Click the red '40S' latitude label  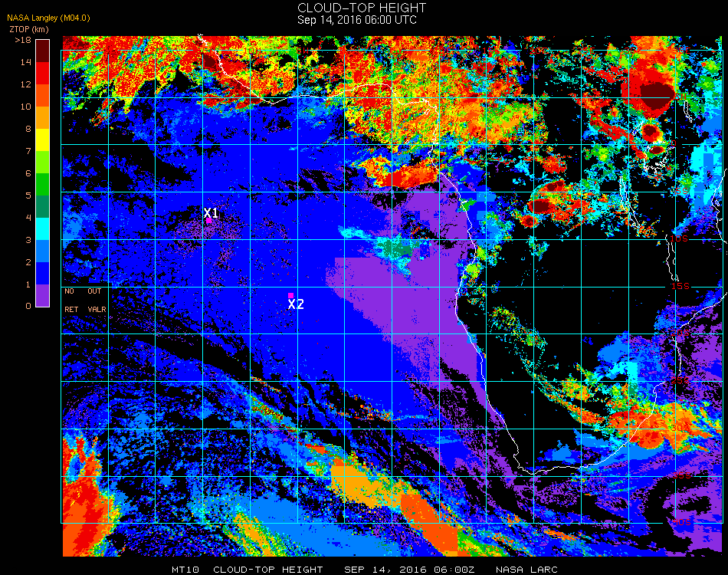[682, 523]
